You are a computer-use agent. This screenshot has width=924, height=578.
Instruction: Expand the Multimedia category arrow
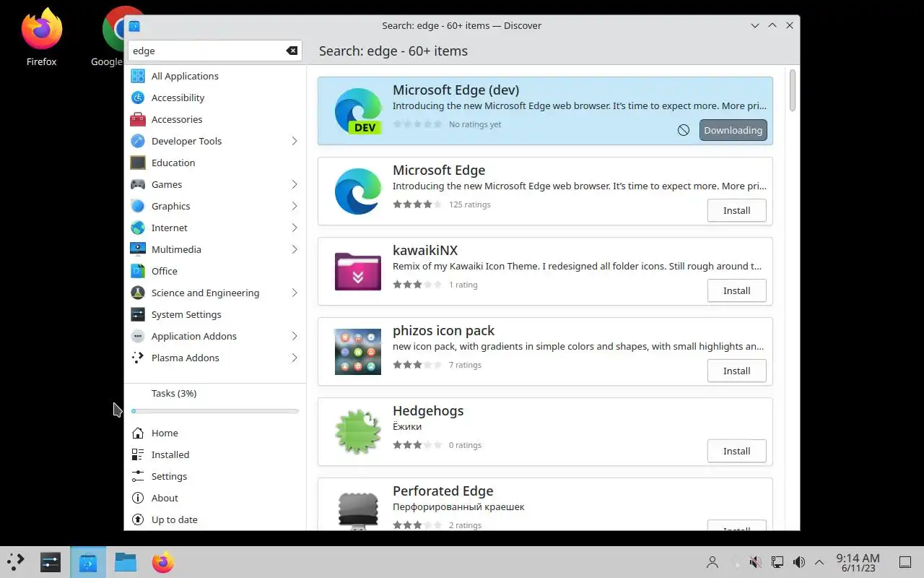295,249
